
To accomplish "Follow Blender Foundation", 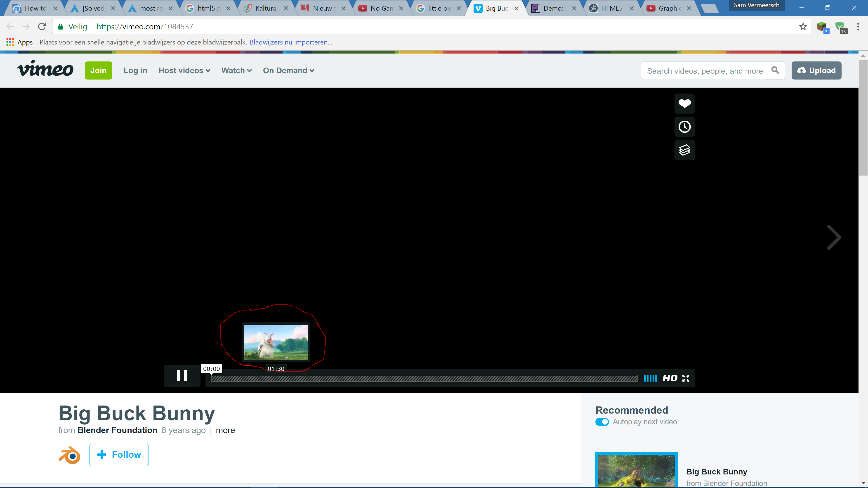I will pyautogui.click(x=119, y=455).
